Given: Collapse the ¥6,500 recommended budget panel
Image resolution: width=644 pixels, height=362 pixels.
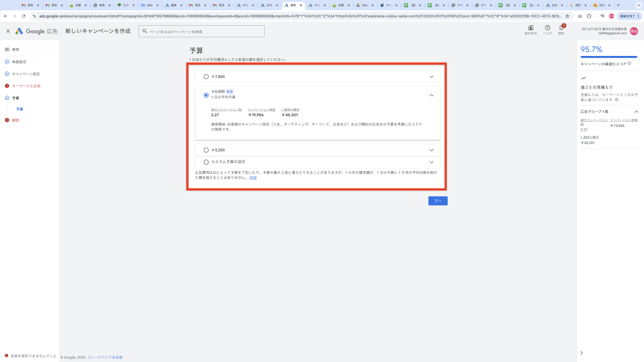Looking at the screenshot, I should (x=431, y=96).
